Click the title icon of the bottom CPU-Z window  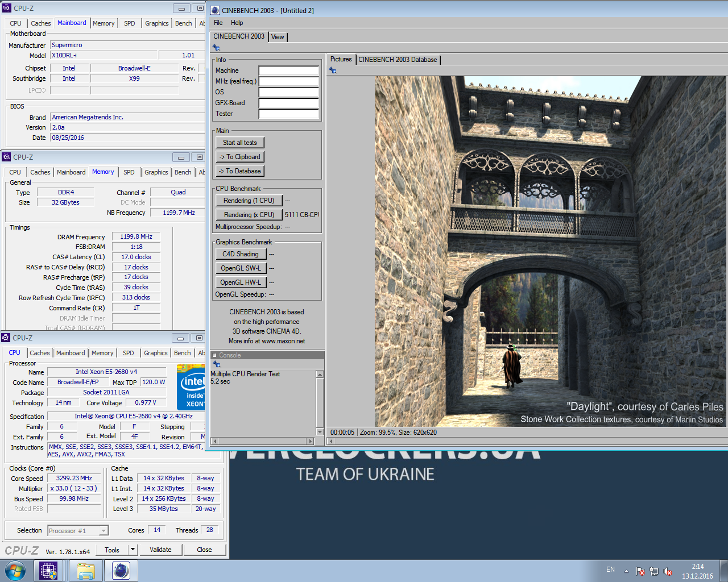tap(6, 338)
